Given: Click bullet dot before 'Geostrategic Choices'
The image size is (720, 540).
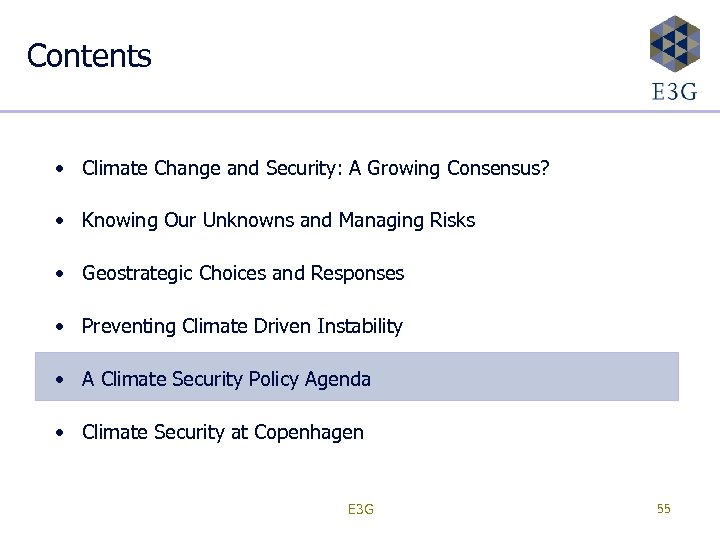Looking at the screenshot, I should click(x=62, y=274).
